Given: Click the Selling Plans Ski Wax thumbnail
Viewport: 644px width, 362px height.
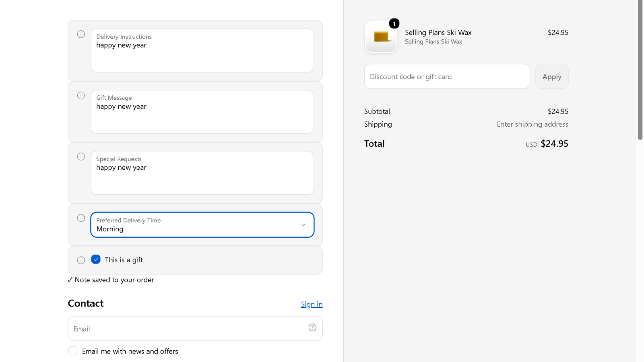Looking at the screenshot, I should [x=381, y=37].
